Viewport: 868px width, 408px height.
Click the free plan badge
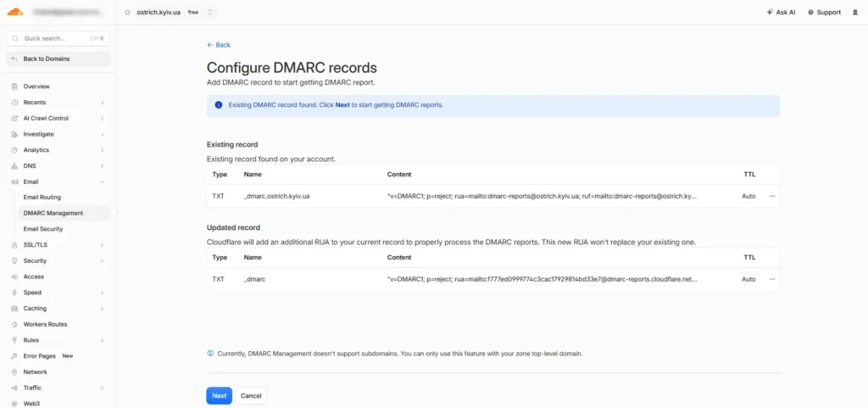pyautogui.click(x=193, y=12)
